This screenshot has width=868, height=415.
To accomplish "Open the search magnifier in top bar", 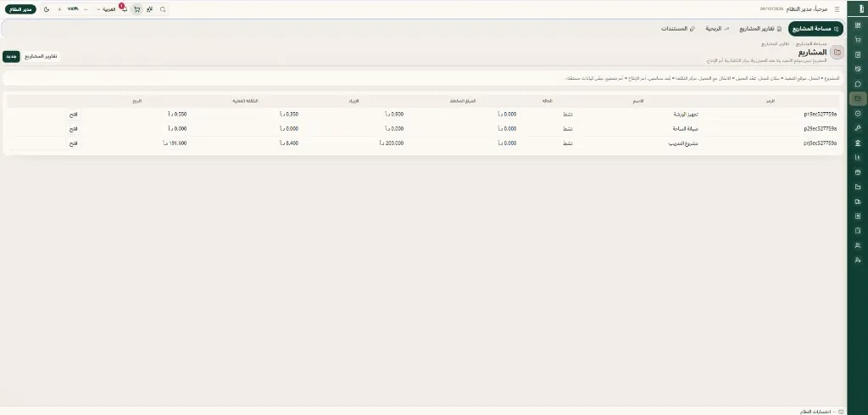I will 163,9.
